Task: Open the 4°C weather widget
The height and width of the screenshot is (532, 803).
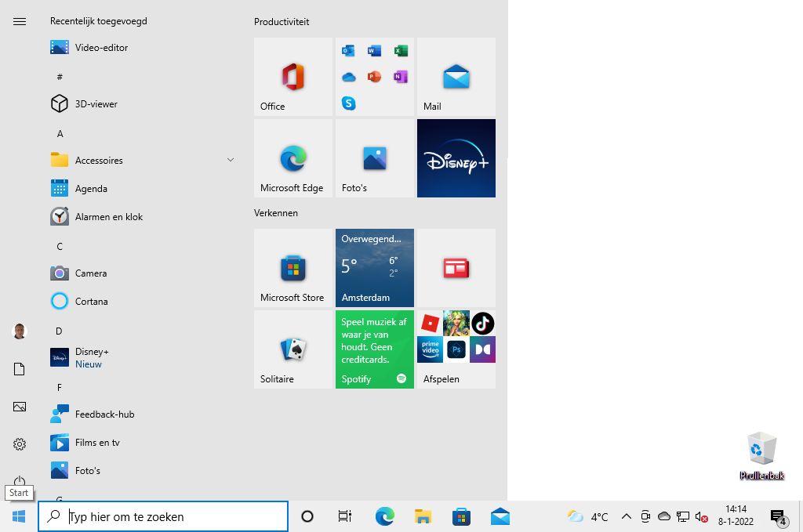Action: click(587, 516)
